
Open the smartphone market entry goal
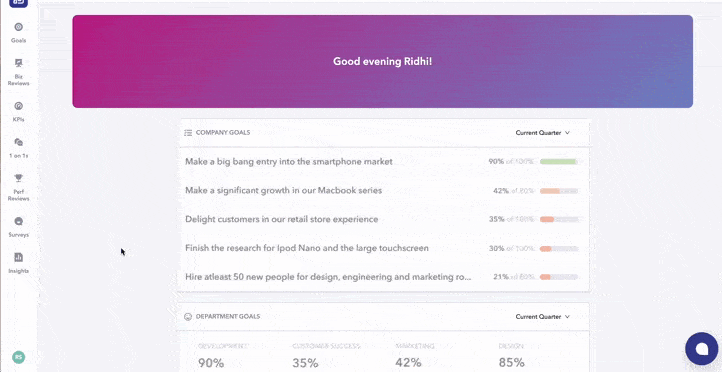click(x=289, y=162)
